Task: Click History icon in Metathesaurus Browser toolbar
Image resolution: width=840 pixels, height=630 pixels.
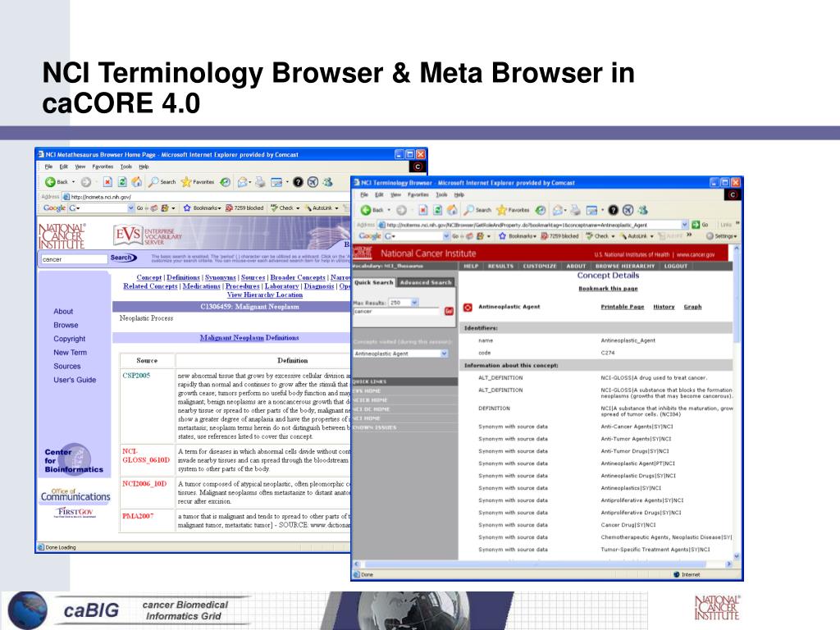Action: tap(226, 182)
